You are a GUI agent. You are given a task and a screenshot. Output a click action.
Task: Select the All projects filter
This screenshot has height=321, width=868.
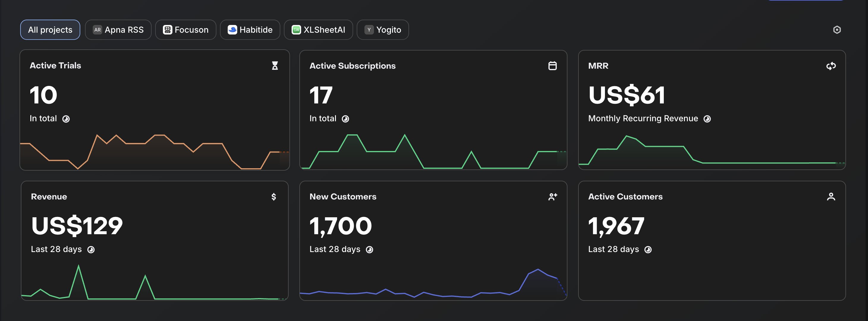pos(50,30)
